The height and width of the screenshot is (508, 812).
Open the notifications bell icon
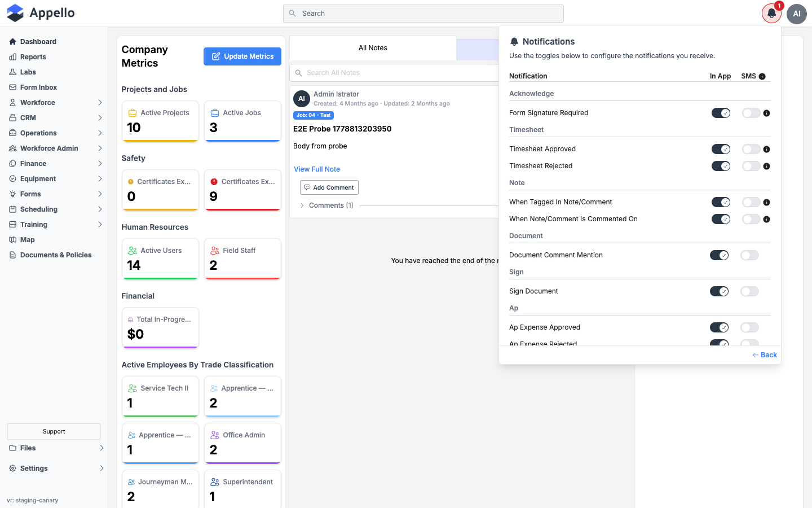click(771, 14)
